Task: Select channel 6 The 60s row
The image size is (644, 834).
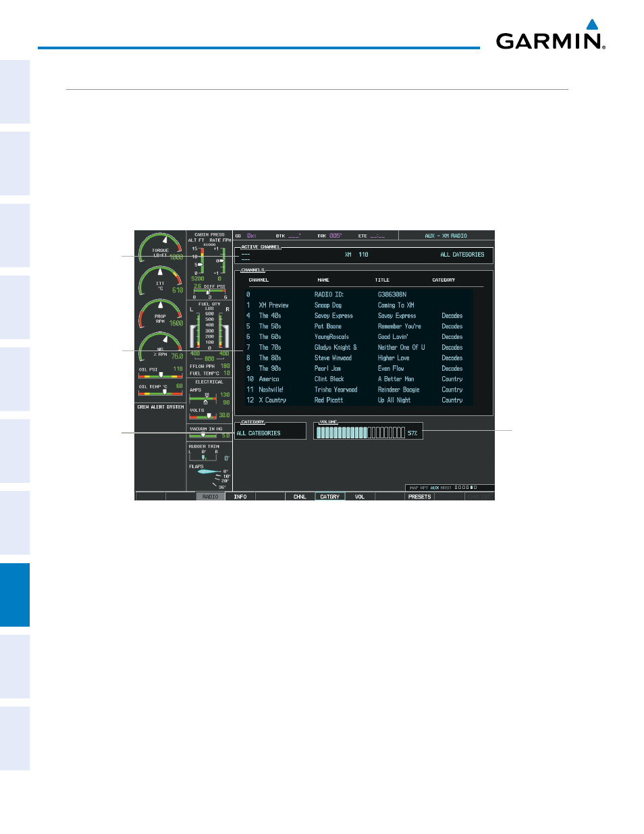Action: [358, 336]
